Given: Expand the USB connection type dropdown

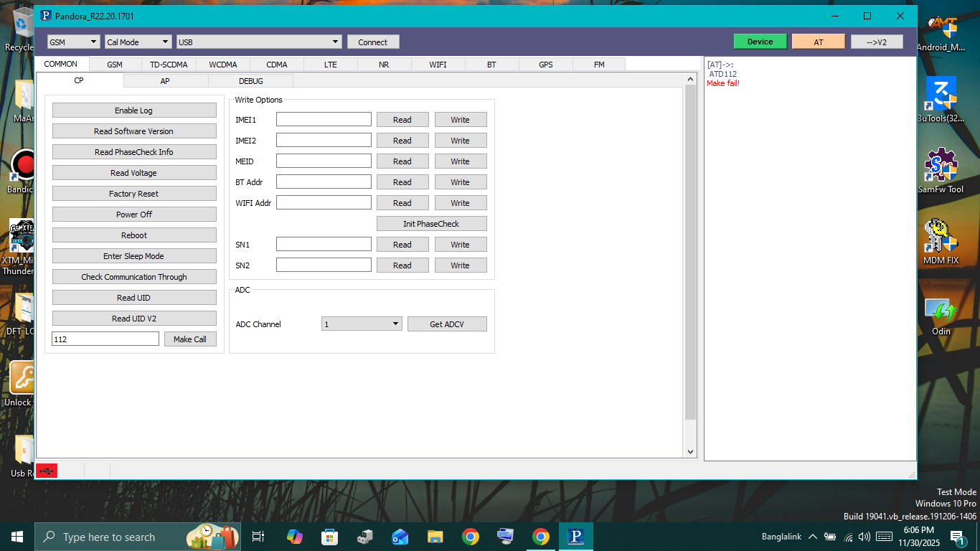Looking at the screenshot, I should [258, 42].
